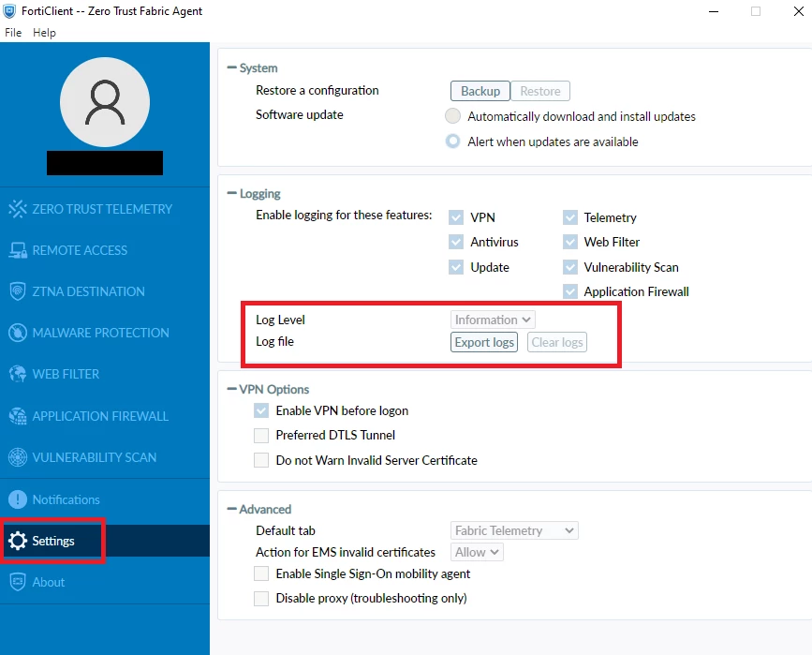Viewport: 812px width, 655px height.
Task: Click the Export logs button
Action: [x=484, y=342]
